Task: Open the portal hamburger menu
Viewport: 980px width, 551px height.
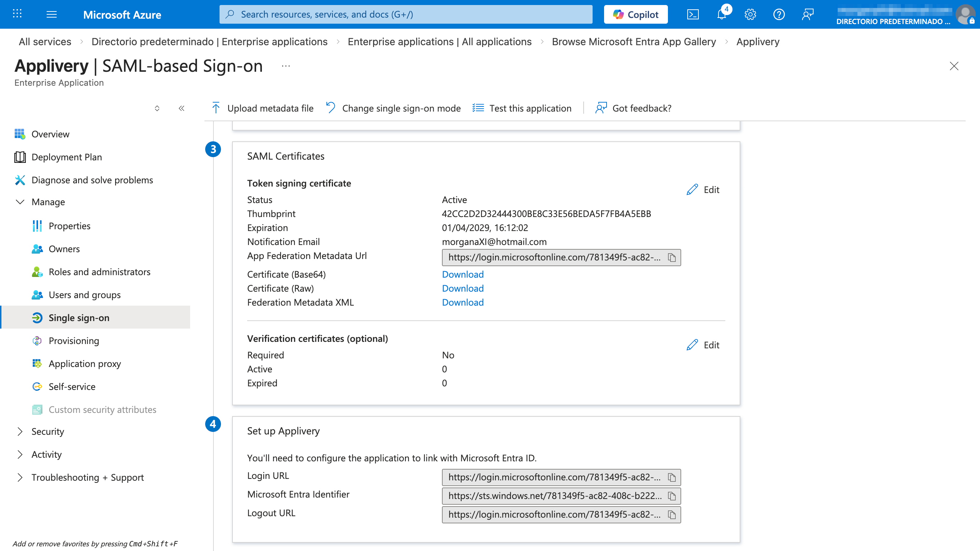Action: (51, 14)
